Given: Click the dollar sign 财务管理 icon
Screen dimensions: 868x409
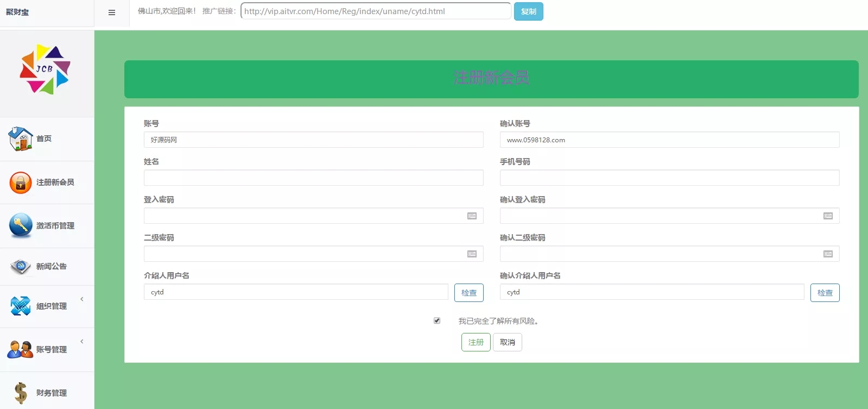Looking at the screenshot, I should click(x=21, y=393).
